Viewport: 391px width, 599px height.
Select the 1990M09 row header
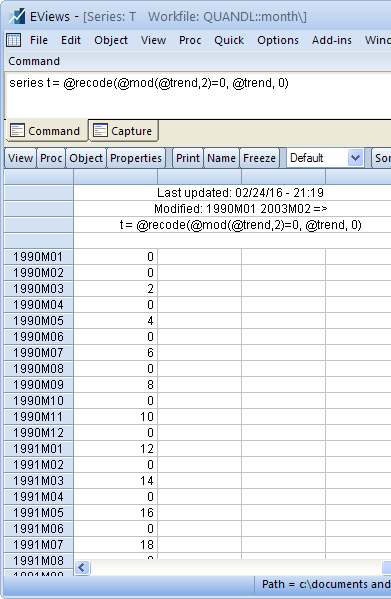click(x=39, y=385)
